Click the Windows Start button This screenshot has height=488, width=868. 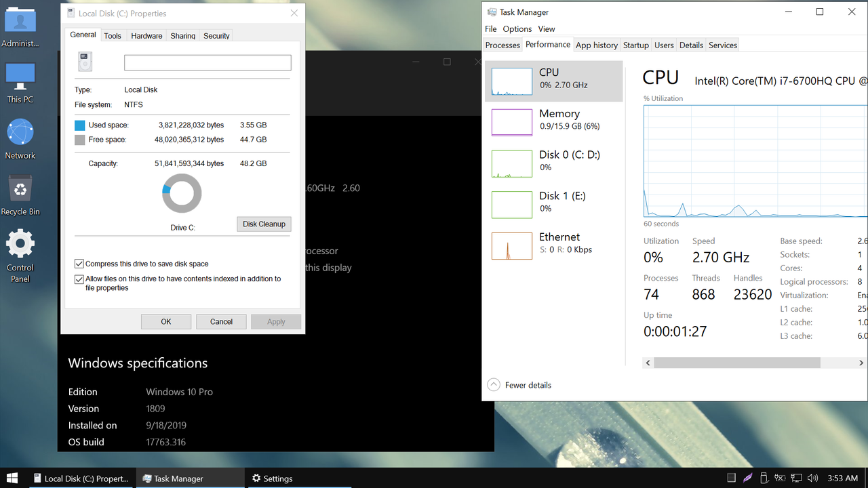click(x=12, y=478)
